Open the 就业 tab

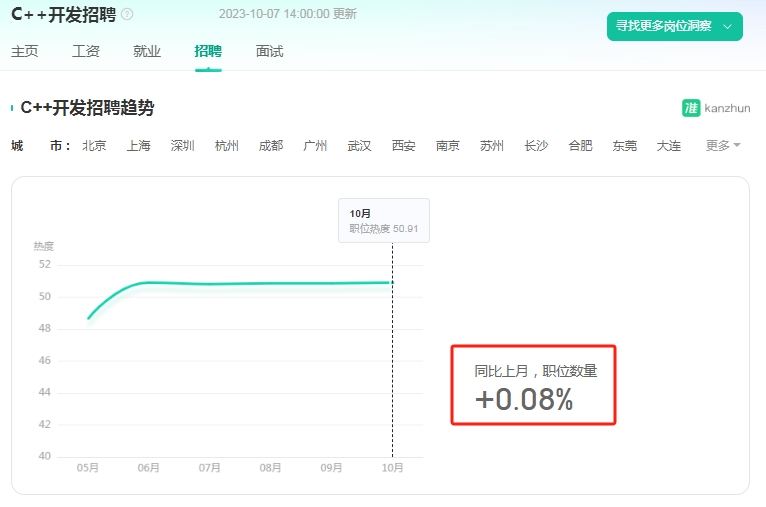(147, 51)
